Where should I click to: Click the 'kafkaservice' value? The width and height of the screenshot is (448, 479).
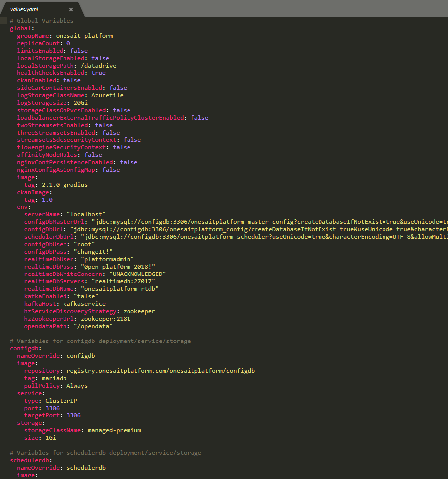(84, 304)
